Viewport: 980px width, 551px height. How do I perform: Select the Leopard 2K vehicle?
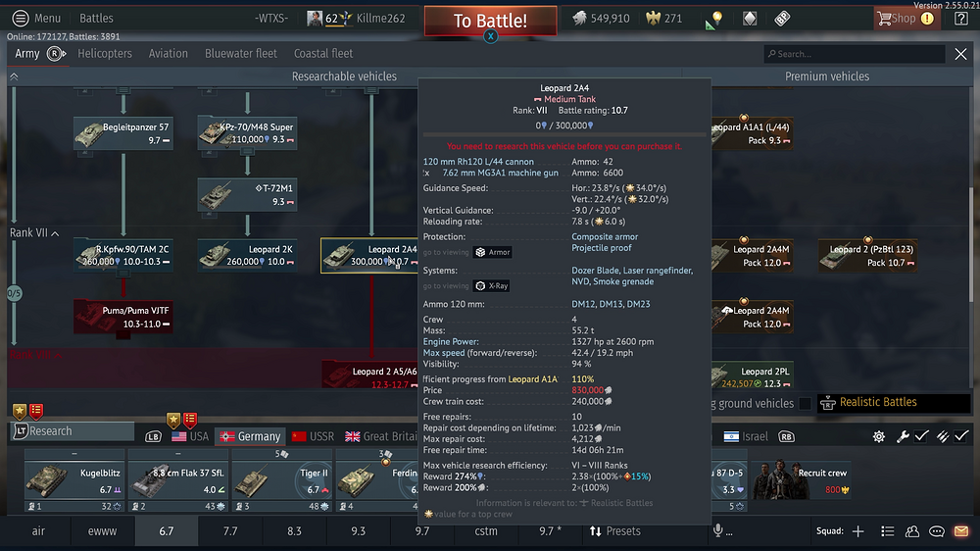tap(248, 255)
